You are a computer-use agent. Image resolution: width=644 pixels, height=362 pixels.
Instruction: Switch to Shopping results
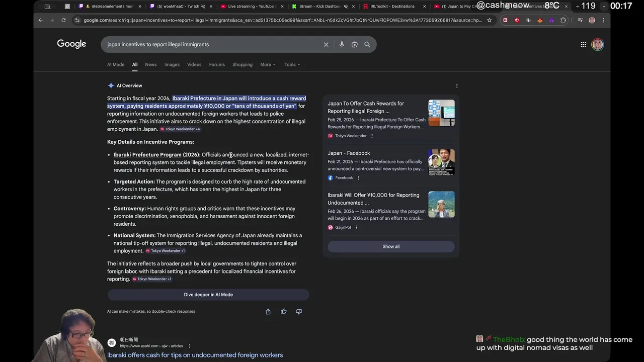click(x=243, y=64)
